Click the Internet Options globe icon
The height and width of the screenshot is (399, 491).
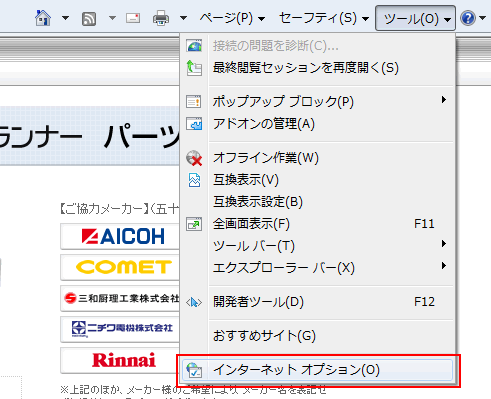click(194, 370)
